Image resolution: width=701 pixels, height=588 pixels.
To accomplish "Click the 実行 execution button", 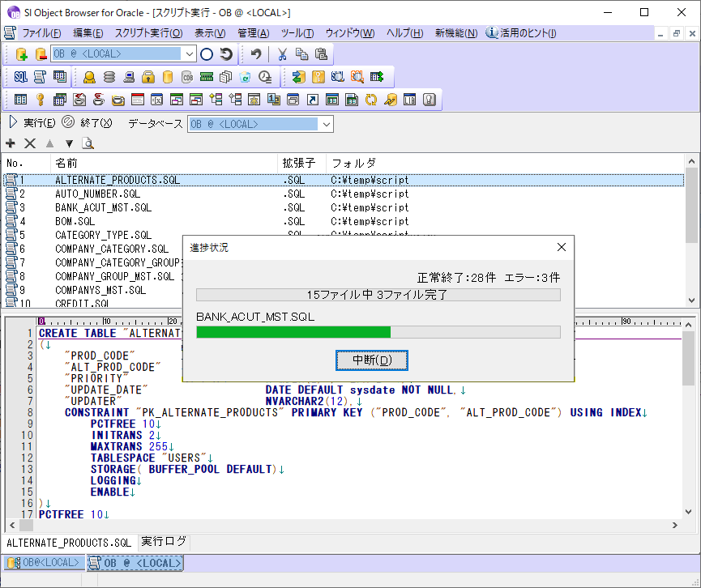I will point(34,122).
